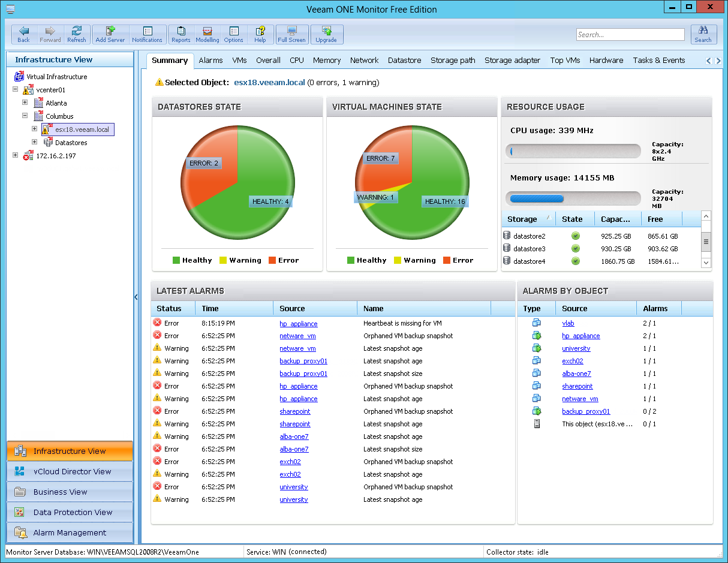The width and height of the screenshot is (728, 563).
Task: Open the Tasks & Events tab
Action: click(x=659, y=60)
